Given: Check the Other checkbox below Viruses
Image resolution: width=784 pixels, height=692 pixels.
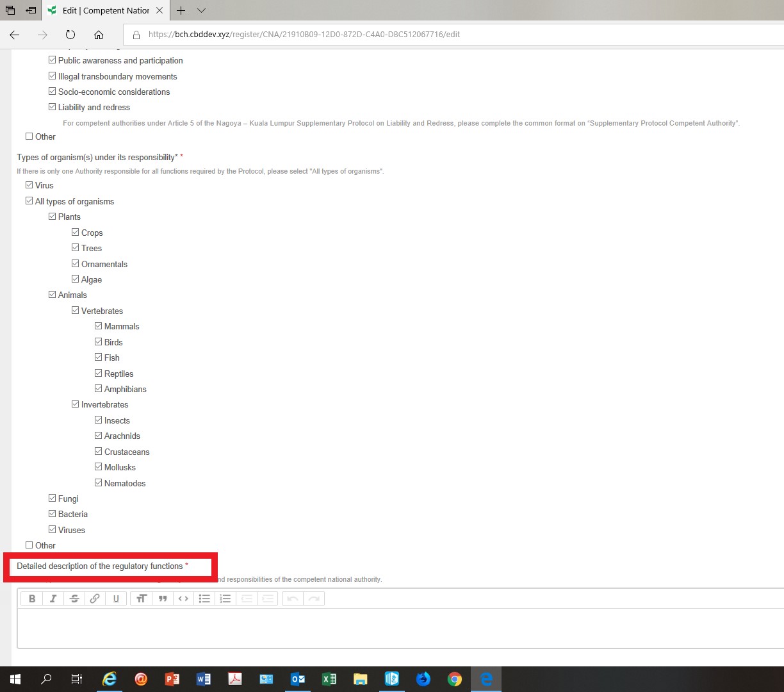Looking at the screenshot, I should pos(29,545).
